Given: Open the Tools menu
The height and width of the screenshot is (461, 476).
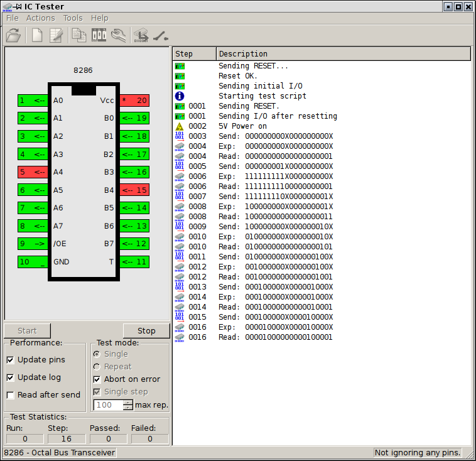Looking at the screenshot, I should (73, 18).
